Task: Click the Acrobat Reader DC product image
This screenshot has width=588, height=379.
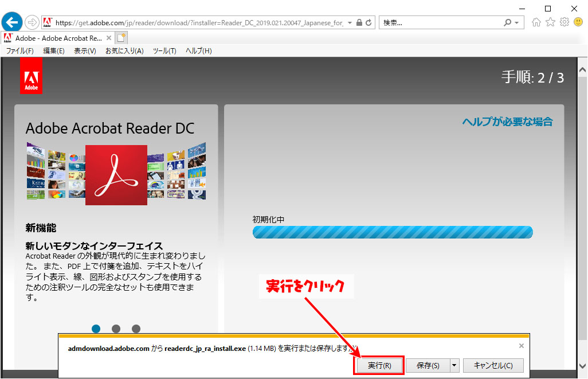Action: coord(116,175)
